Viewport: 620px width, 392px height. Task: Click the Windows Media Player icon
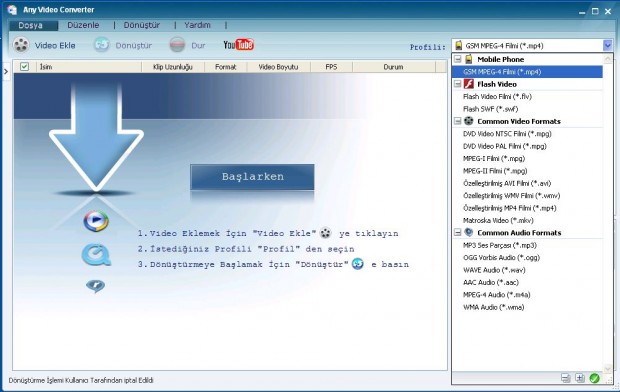point(96,221)
